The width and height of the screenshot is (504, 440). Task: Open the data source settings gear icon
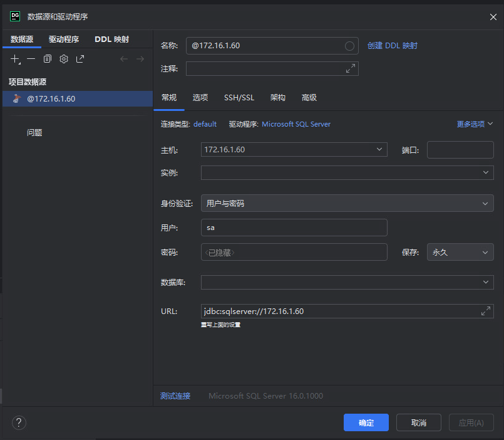64,59
